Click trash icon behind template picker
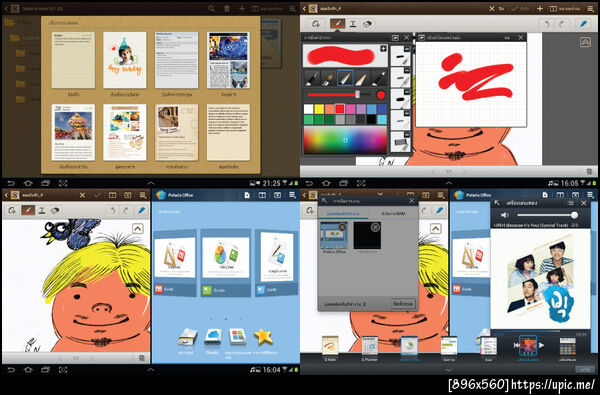Viewport: 600px width, 395px height. 227,8
